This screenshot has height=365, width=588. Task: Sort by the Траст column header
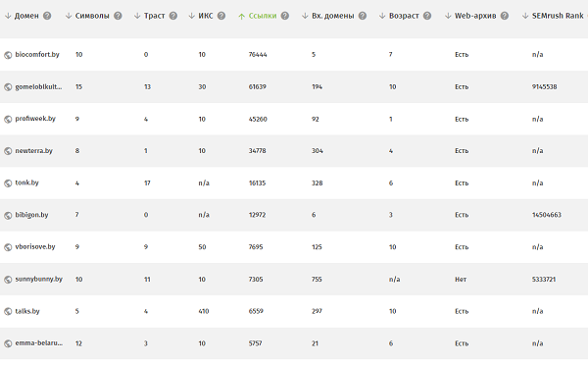[x=154, y=16]
